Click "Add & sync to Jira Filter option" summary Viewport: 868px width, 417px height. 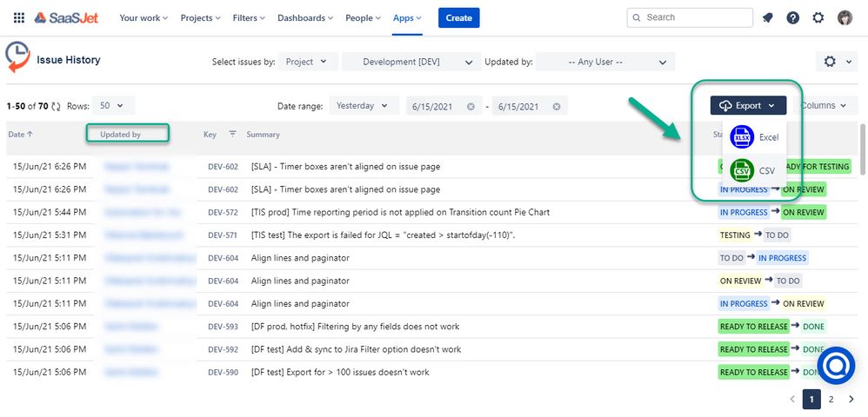356,349
